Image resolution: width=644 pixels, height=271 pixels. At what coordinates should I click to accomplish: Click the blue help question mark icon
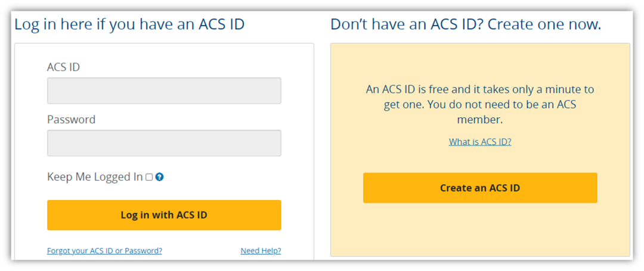[159, 177]
